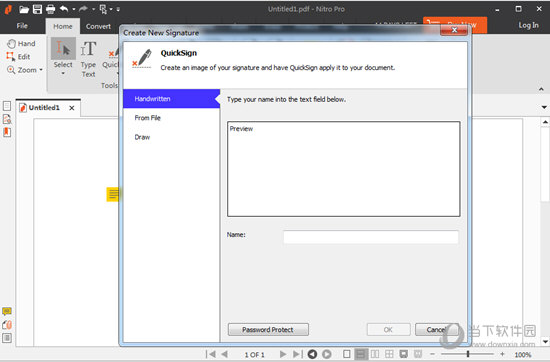Screen dimensions: 550x362
Task: Click the select-cursor icon in the quick access toolbar
Action: [x=103, y=9]
